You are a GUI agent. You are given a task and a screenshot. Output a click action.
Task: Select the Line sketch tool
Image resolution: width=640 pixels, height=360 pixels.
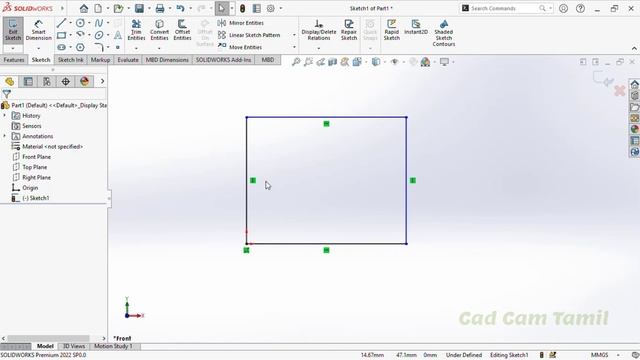pos(61,23)
